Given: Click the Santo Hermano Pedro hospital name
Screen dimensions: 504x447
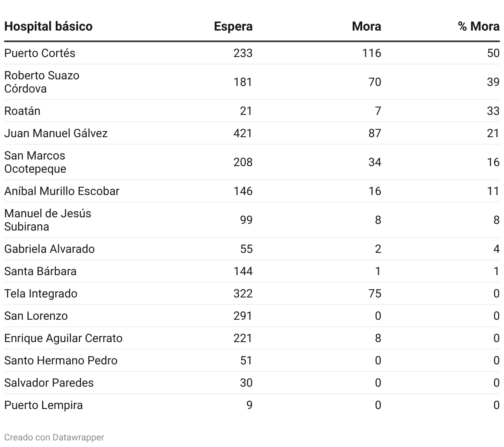Looking at the screenshot, I should click(61, 361).
